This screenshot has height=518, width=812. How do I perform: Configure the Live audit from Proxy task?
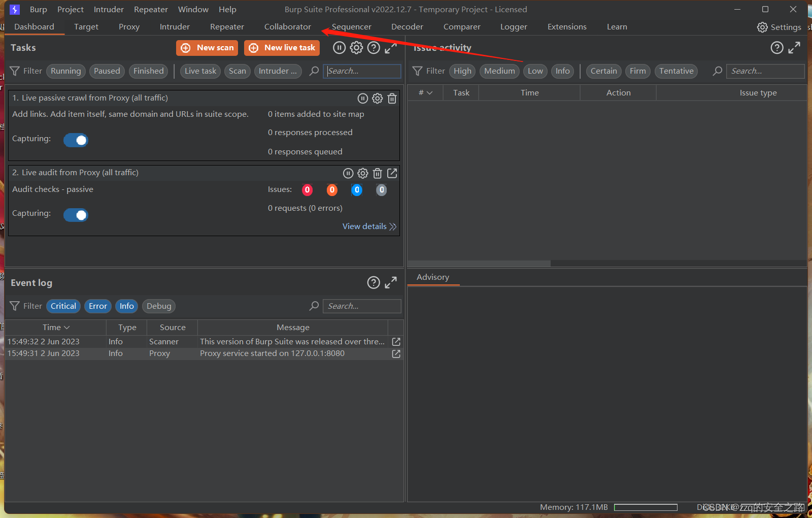[362, 174]
